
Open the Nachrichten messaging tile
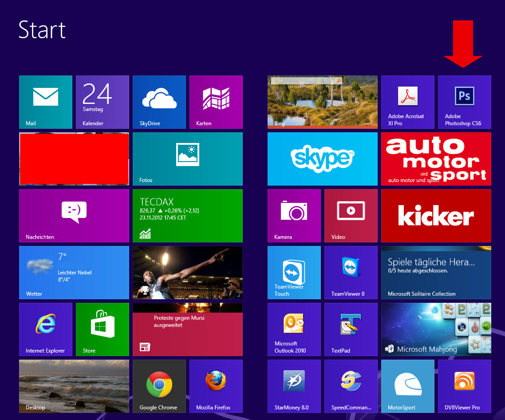[x=74, y=216]
